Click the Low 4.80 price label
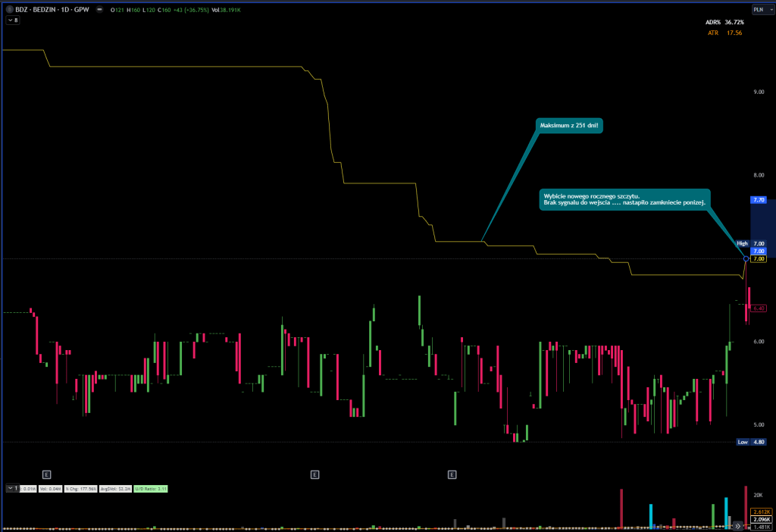The image size is (776, 532). 750,442
